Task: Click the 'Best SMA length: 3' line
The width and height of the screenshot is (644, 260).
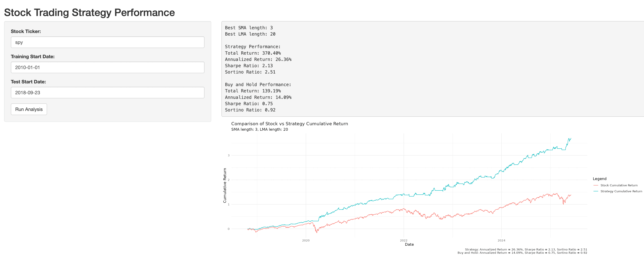Action: [x=249, y=28]
